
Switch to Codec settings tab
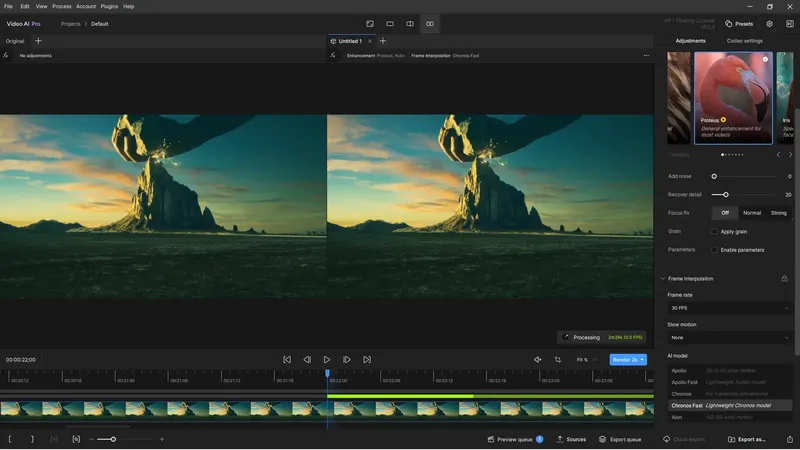[744, 41]
